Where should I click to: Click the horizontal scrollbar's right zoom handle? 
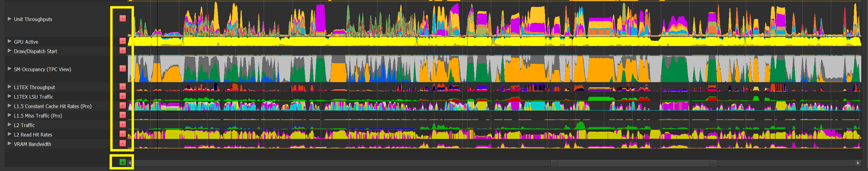(x=713, y=163)
